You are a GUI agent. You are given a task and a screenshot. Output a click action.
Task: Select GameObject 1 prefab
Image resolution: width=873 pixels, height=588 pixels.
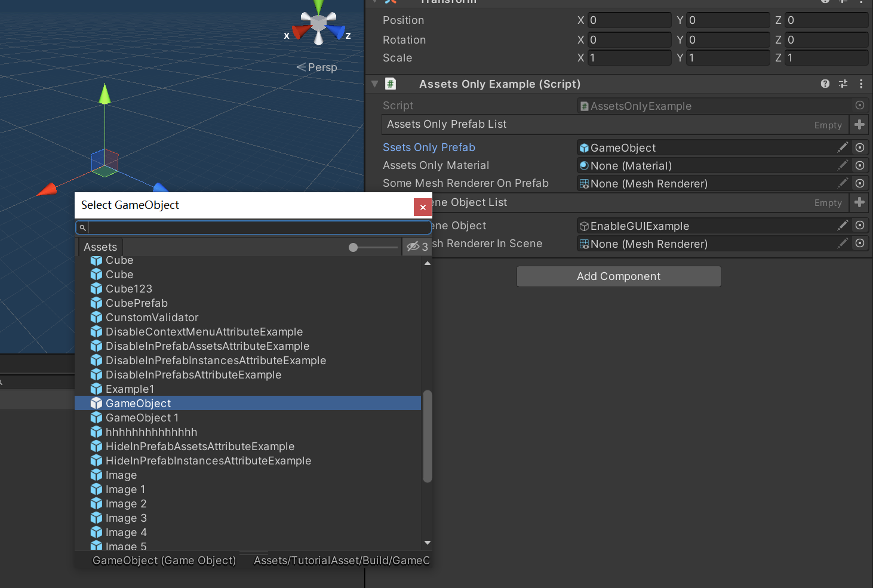click(248, 418)
